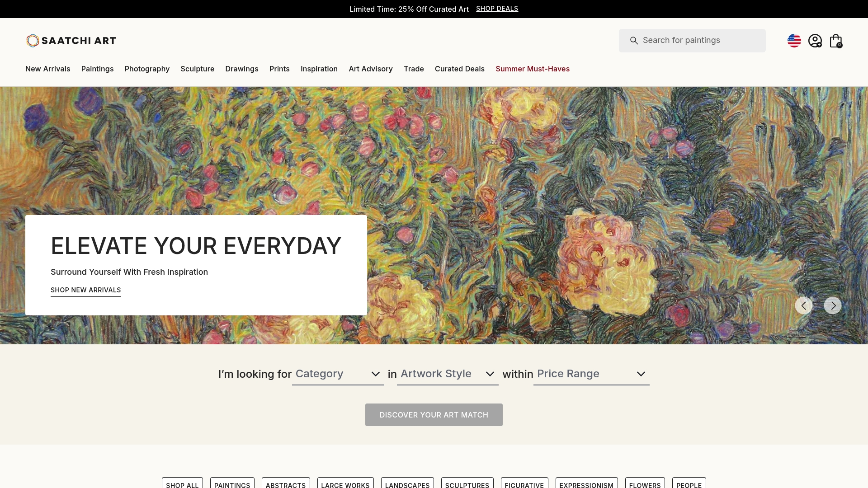This screenshot has height=488, width=868.
Task: Click the Search for paintings field
Action: point(692,41)
